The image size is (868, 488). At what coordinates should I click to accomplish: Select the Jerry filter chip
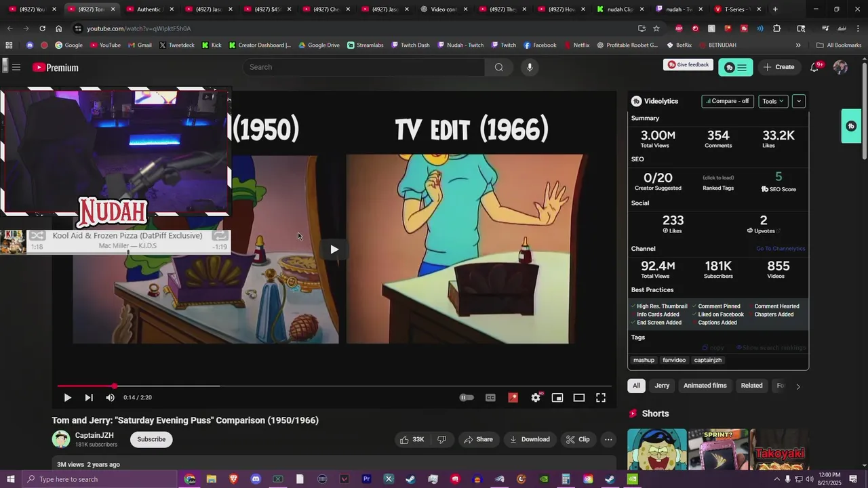click(662, 386)
